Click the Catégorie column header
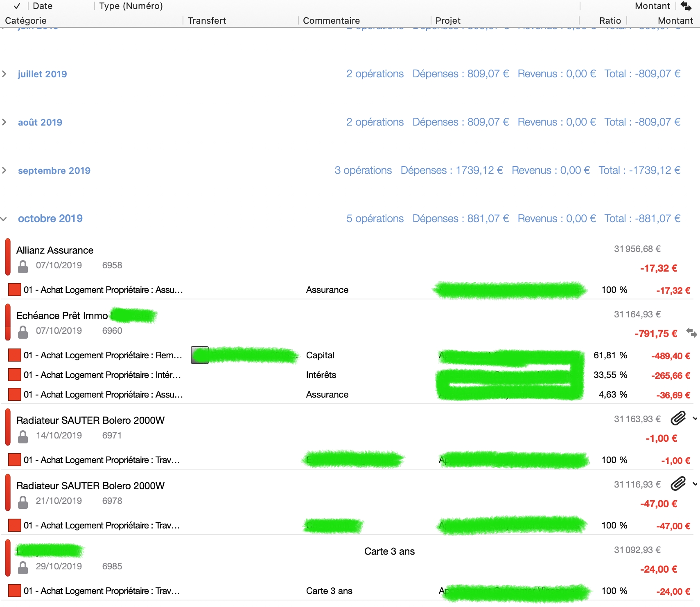The height and width of the screenshot is (607, 700). tap(26, 20)
